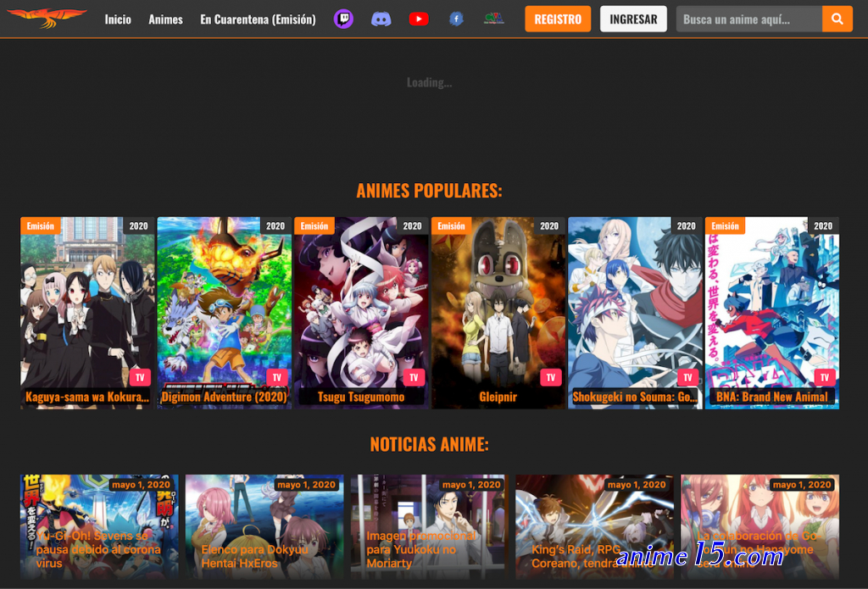Go to Inicio in the navigation bar

coord(118,19)
